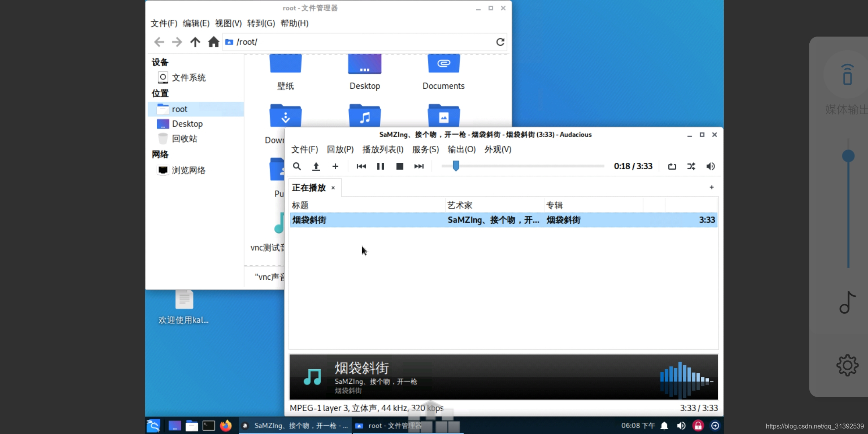868x434 pixels.
Task: Select the 欢迎使用kal... desktop file
Action: pyautogui.click(x=184, y=307)
